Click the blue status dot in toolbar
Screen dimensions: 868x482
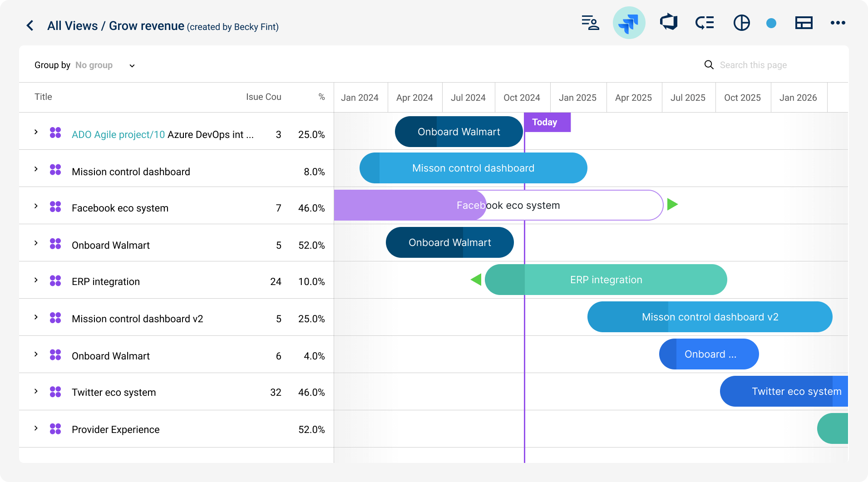point(771,23)
